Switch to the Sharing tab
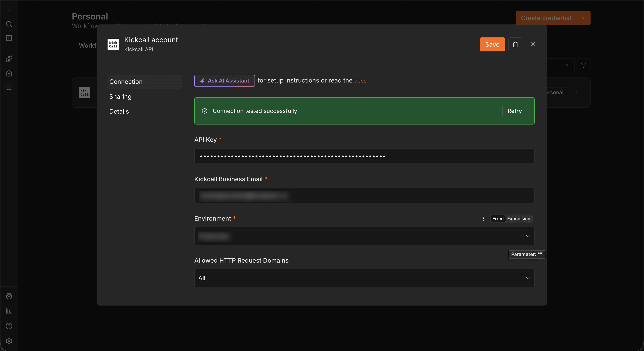The width and height of the screenshot is (644, 351). [120, 97]
